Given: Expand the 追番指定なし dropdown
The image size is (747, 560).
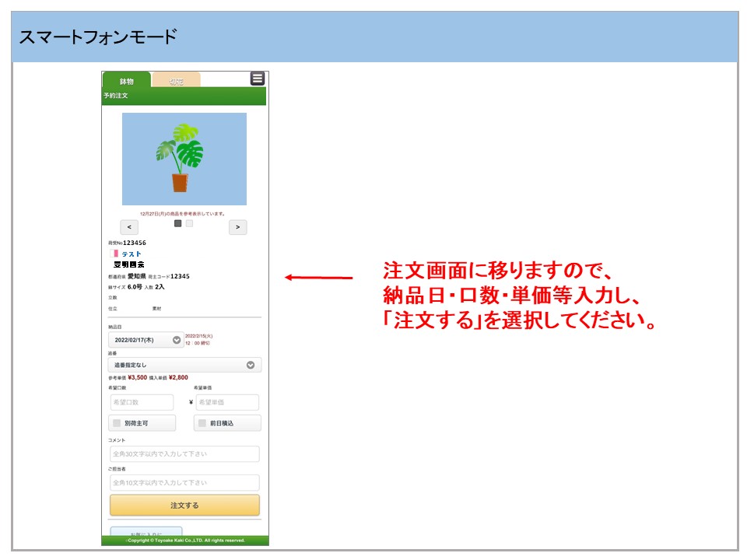Looking at the screenshot, I should click(x=184, y=365).
